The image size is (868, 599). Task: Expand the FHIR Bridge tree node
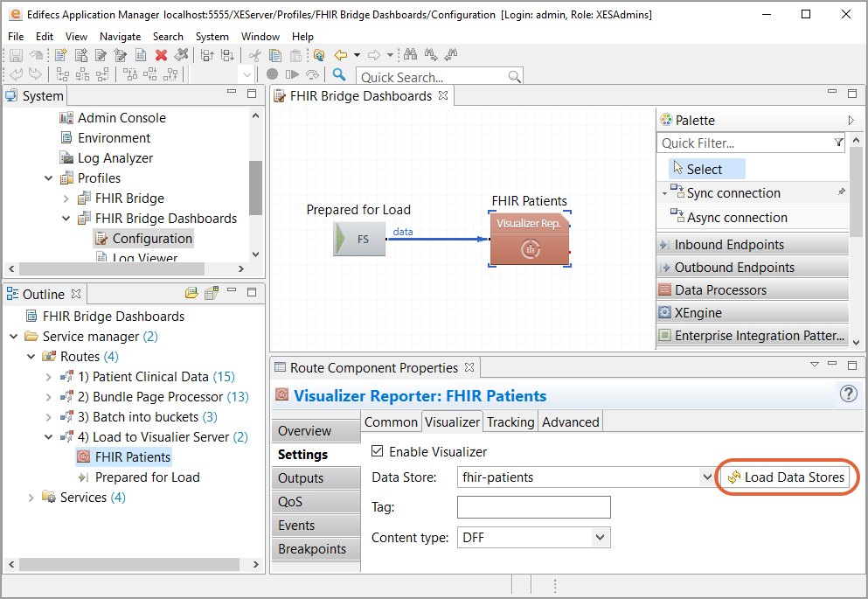66,199
